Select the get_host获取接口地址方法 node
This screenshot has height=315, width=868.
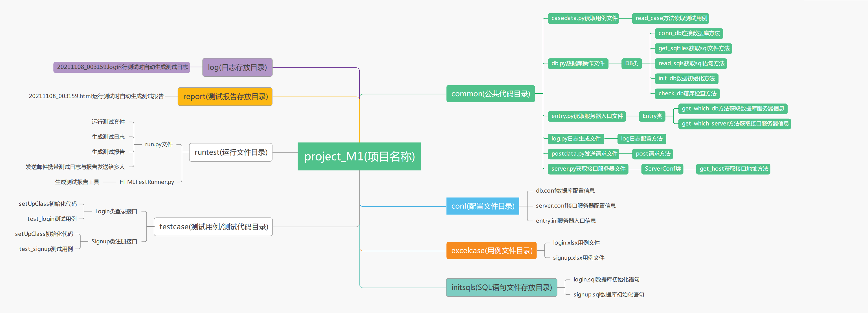pos(733,169)
